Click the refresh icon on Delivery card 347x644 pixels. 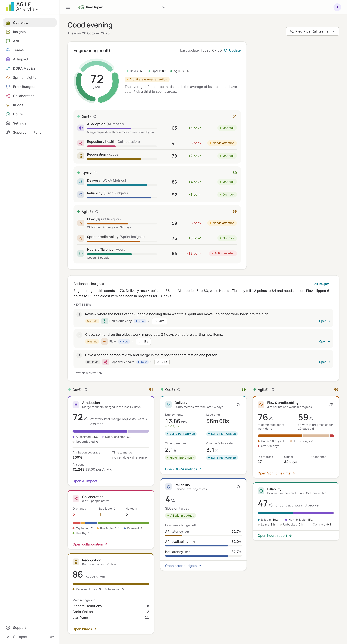[x=238, y=404]
